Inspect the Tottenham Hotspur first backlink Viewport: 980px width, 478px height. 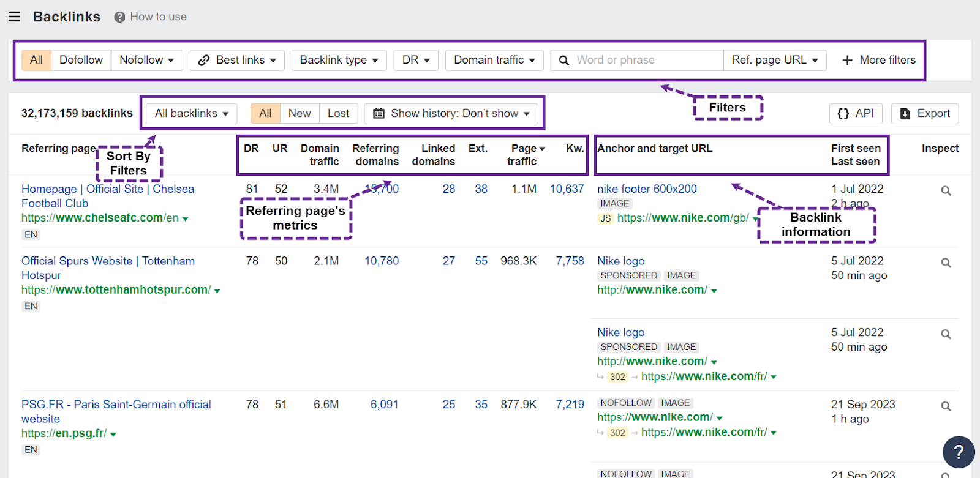(x=946, y=263)
